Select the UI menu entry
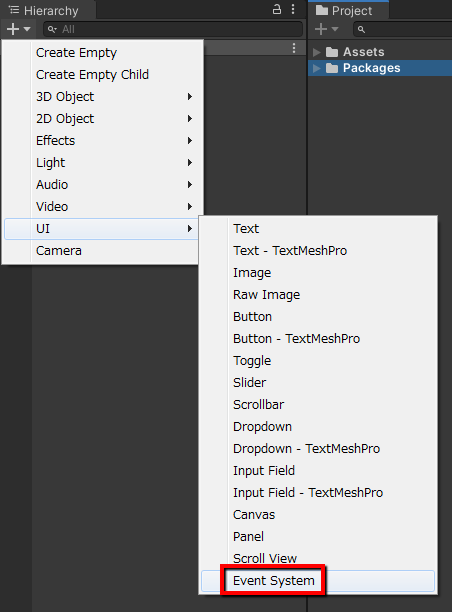452x612 pixels. pyautogui.click(x=101, y=229)
